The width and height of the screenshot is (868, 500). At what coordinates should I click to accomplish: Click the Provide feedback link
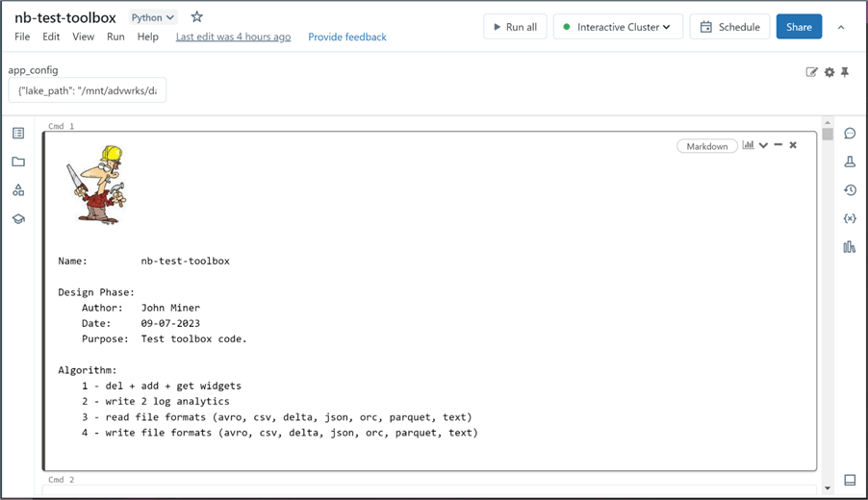(x=347, y=37)
